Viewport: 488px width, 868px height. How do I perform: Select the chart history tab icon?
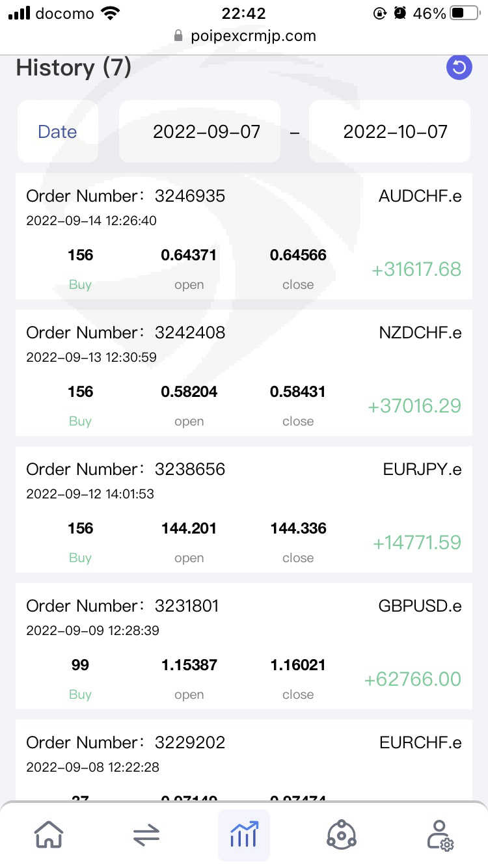[x=244, y=834]
